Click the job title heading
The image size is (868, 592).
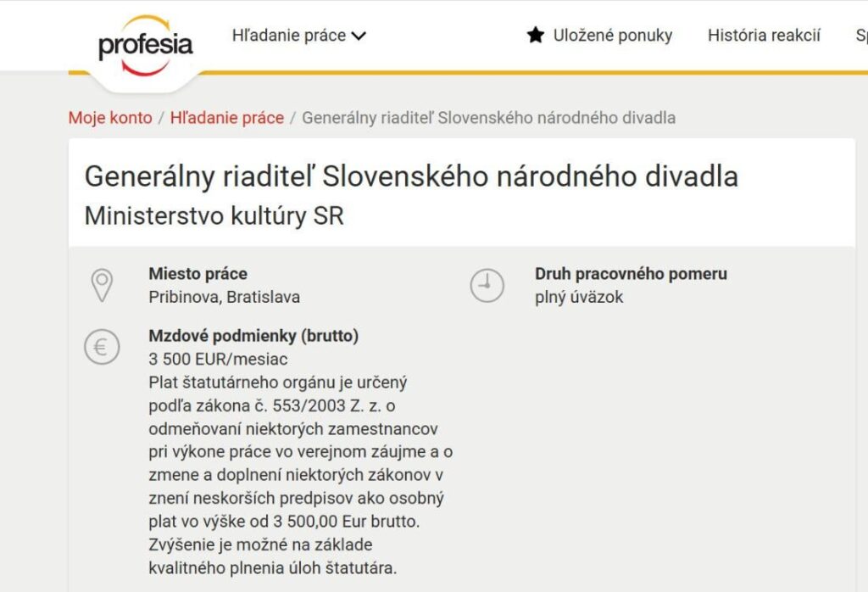[411, 176]
